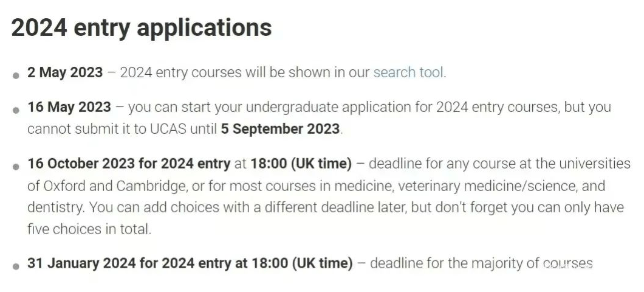
Task: Click the bullet dot before '2 May 2023'
Action: point(16,75)
